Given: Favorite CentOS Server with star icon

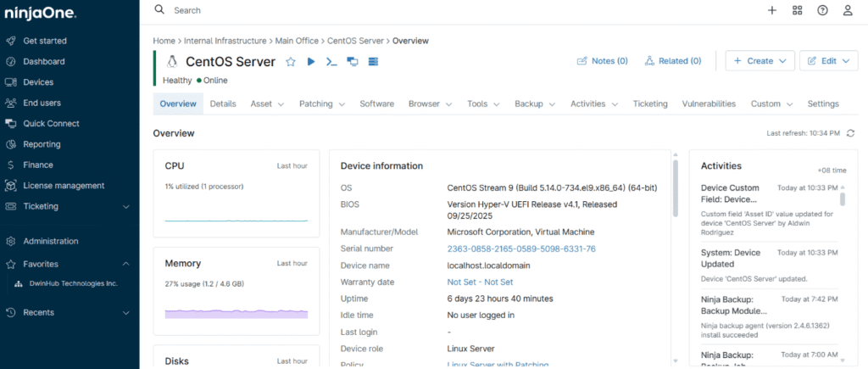Looking at the screenshot, I should click(291, 61).
